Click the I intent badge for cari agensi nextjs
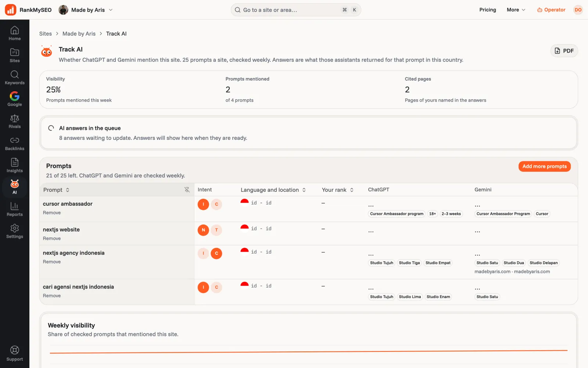Viewport: 588px width, 368px height. pyautogui.click(x=203, y=287)
